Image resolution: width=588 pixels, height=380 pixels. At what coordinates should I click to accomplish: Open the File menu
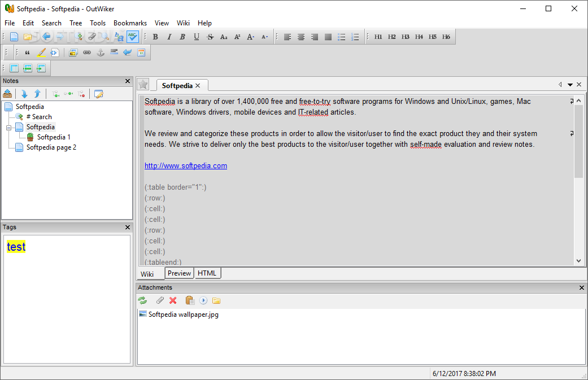[10, 23]
